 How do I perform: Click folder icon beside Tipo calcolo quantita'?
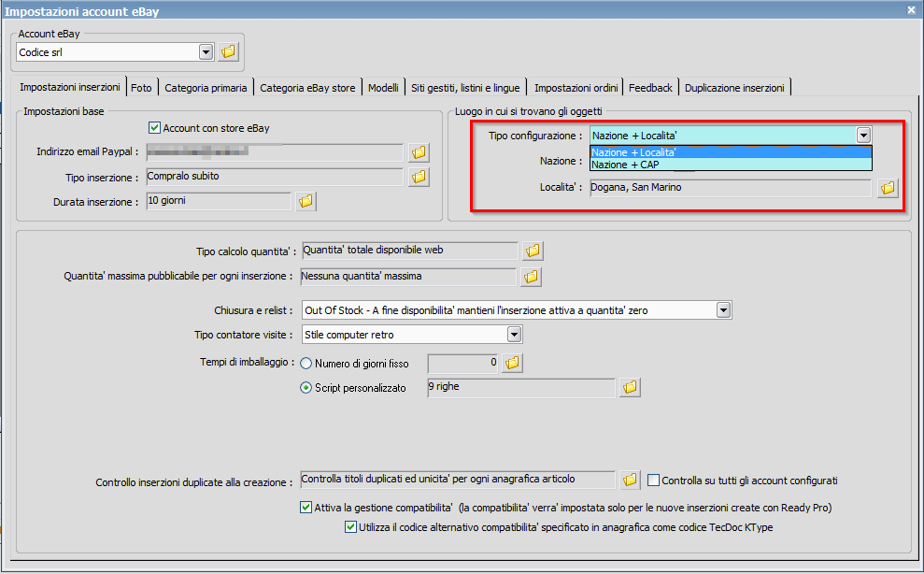pos(533,251)
